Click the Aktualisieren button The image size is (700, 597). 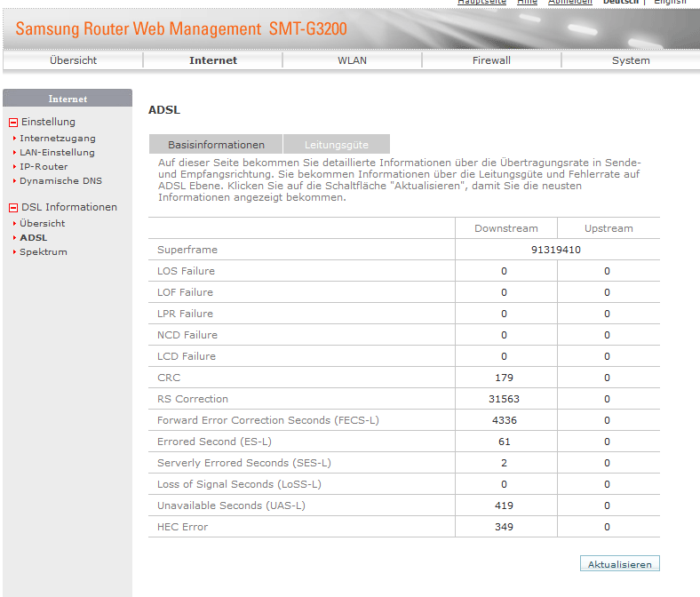pos(619,564)
